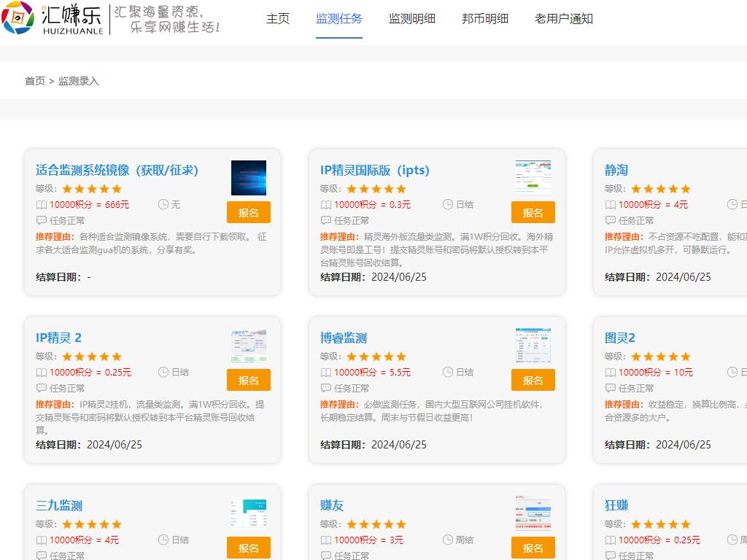
Task: Click the chat icon in 静淘 card
Action: coord(611,220)
